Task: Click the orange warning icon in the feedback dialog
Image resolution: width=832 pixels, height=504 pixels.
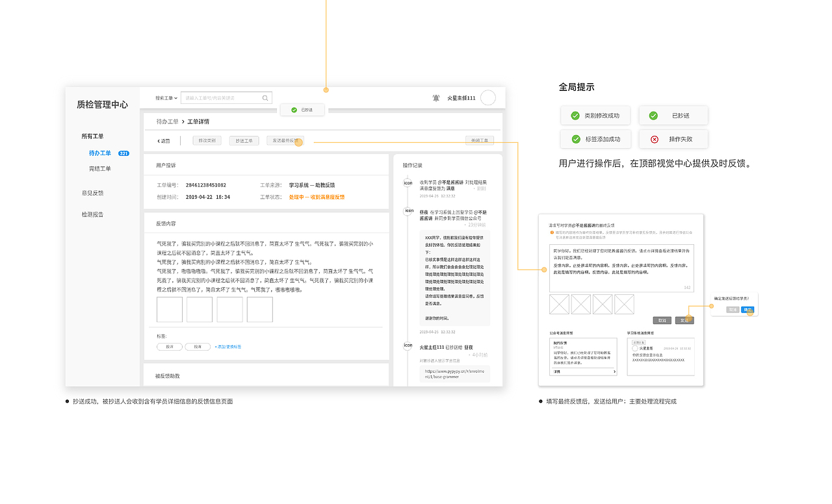Action: point(551,232)
